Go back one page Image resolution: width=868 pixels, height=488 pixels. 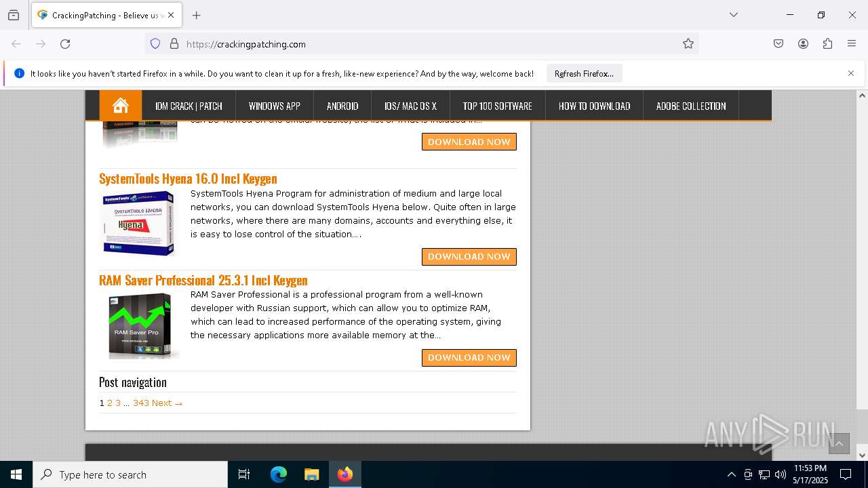point(16,43)
